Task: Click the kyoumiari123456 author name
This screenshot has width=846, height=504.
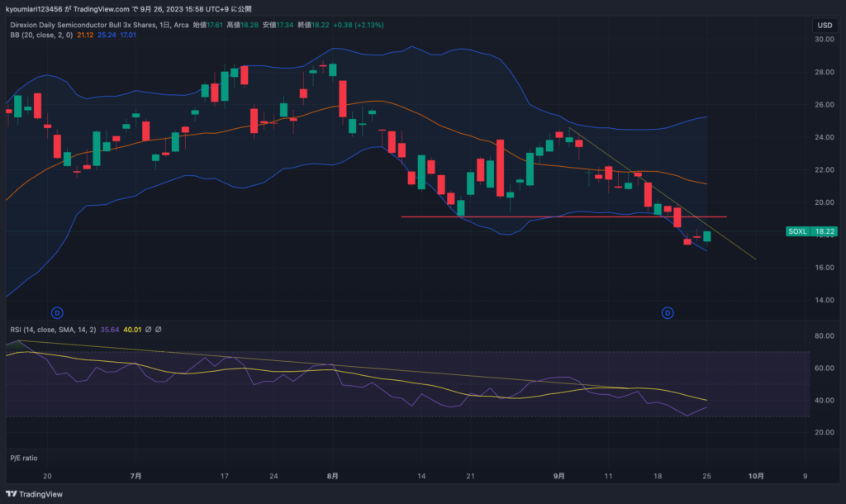Action: (34, 9)
